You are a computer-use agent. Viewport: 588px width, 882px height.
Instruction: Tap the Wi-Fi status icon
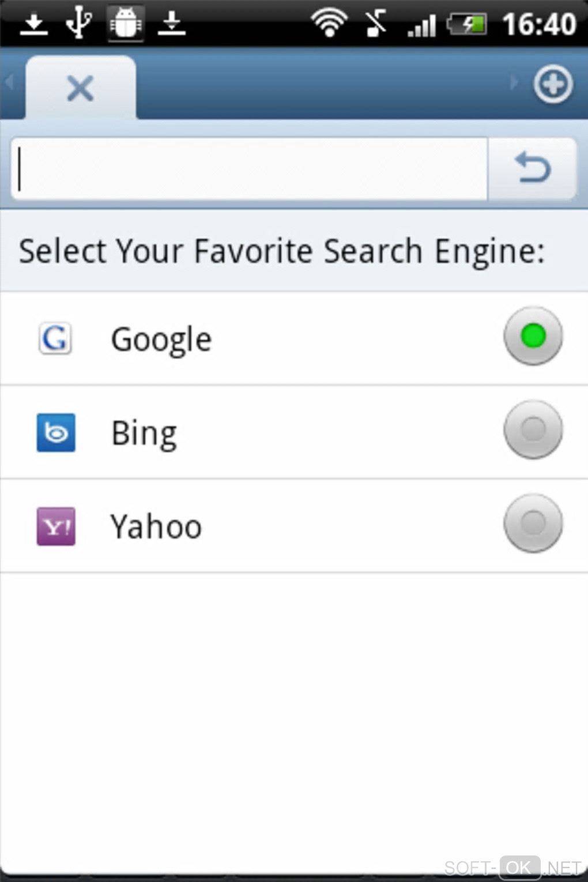pos(329,23)
